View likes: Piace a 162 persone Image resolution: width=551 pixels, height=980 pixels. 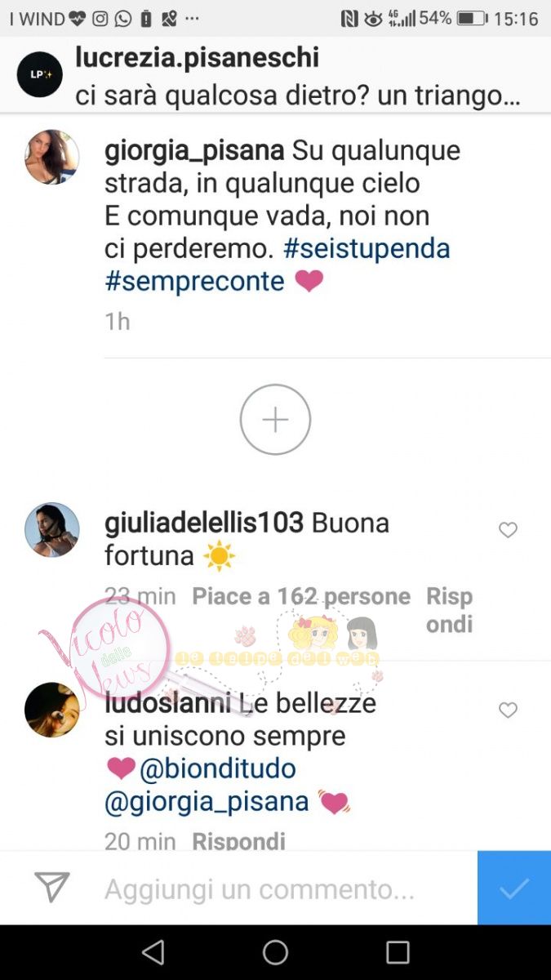click(x=301, y=596)
